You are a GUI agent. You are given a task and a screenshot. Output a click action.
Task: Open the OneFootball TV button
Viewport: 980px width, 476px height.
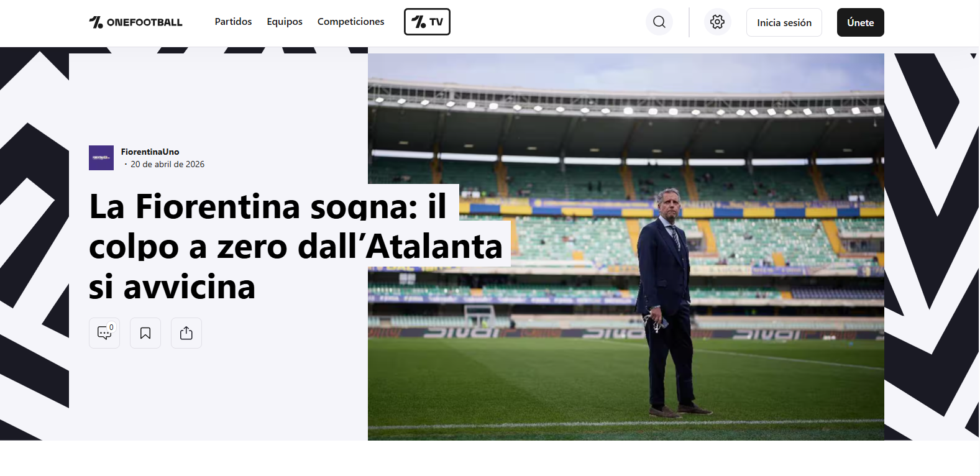(427, 22)
